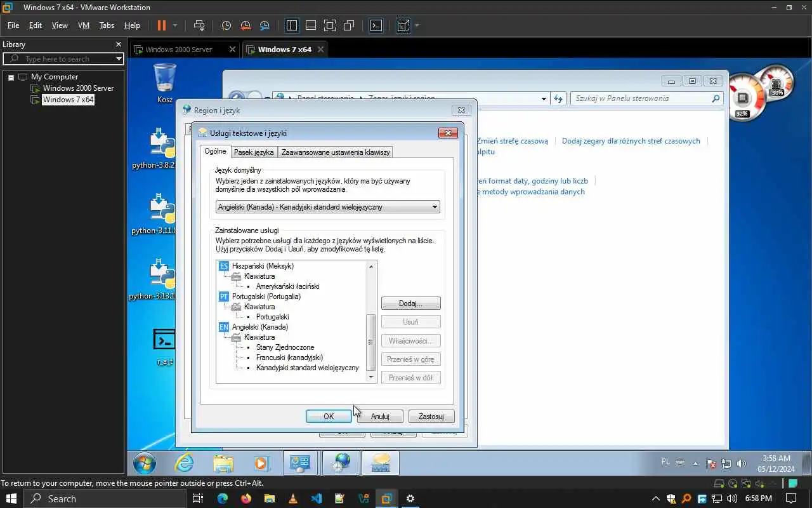Select the r_a_t terminal desktop icon

[x=164, y=346]
